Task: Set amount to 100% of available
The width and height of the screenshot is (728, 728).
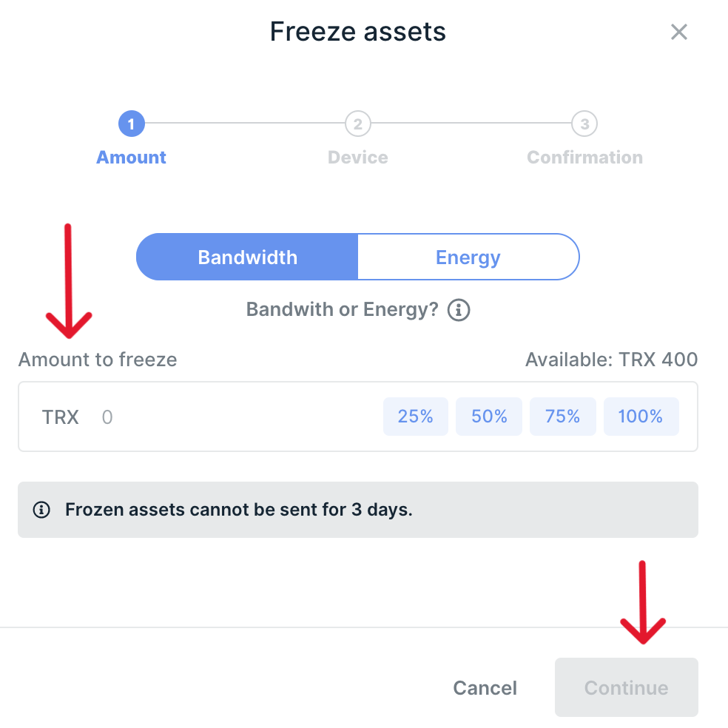Action: point(641,417)
